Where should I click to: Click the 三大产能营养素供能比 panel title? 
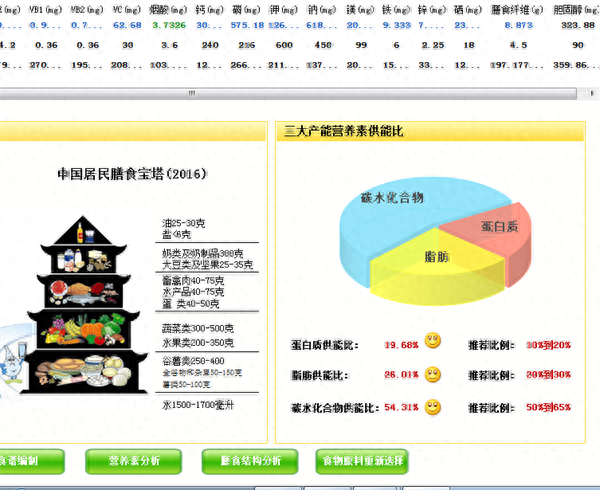344,131
